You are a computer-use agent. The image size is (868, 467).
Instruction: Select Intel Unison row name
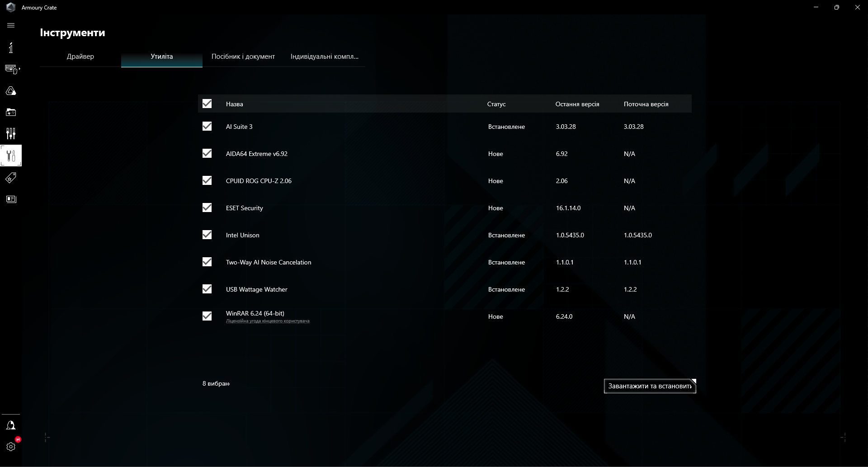tap(243, 235)
